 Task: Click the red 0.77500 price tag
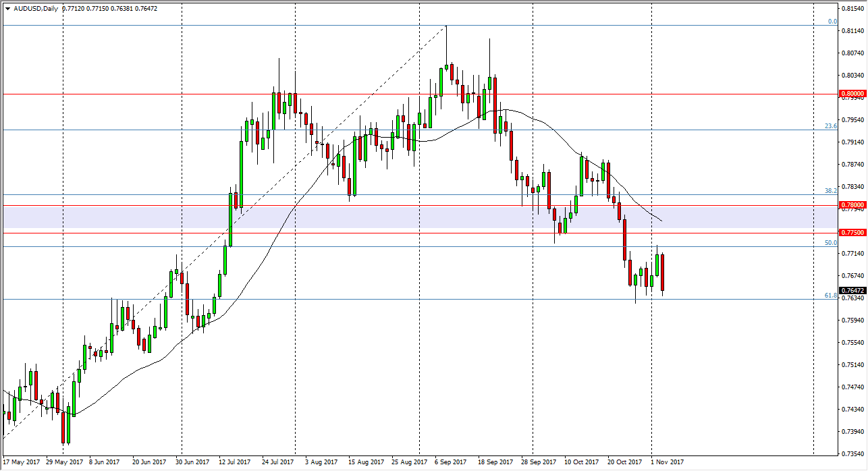852,232
